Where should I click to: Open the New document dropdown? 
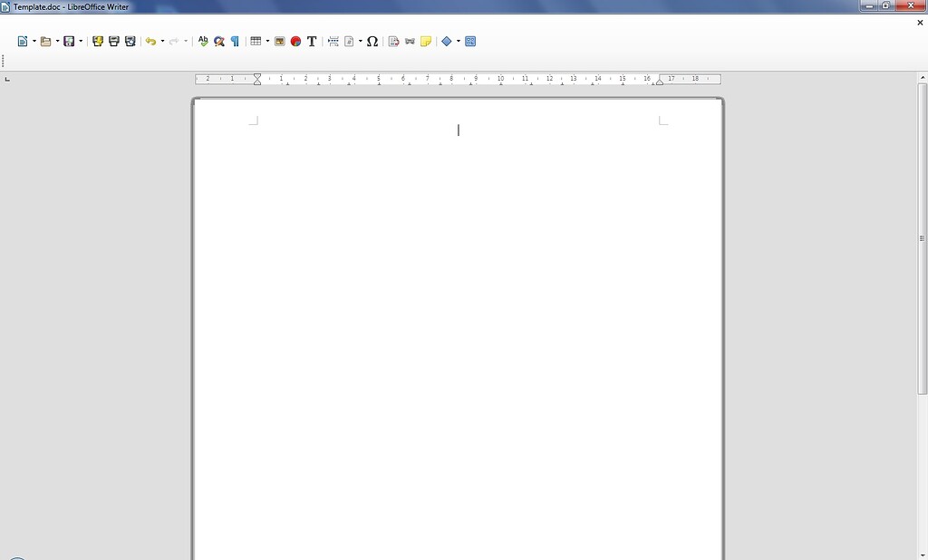coord(34,41)
